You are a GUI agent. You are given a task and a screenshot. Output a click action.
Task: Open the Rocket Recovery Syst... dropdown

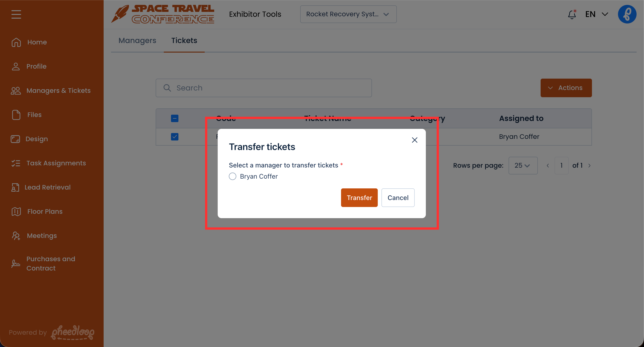348,14
